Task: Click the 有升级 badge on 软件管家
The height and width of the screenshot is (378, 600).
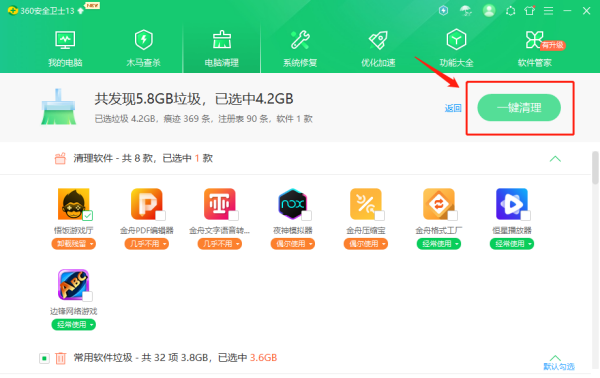Action: point(553,45)
